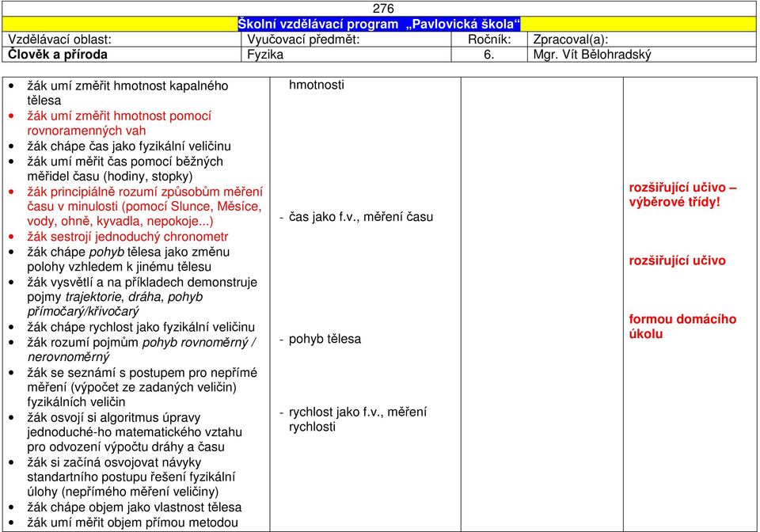Click the "hmotnosti" entry in the middle column
This screenshot has height=532, width=760.
(x=317, y=85)
